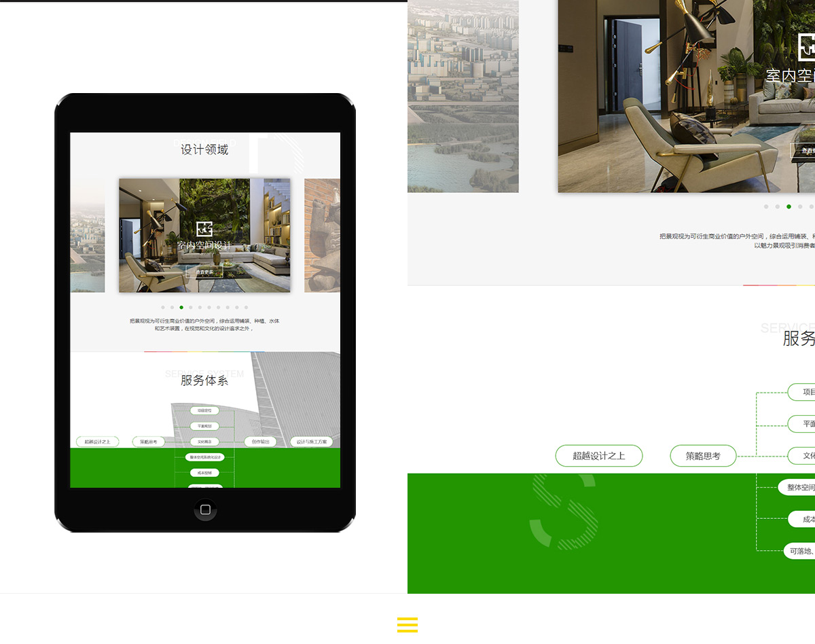This screenshot has height=644, width=815.
Task: Click the brick sculpture slide on tablet's right
Action: (x=322, y=236)
